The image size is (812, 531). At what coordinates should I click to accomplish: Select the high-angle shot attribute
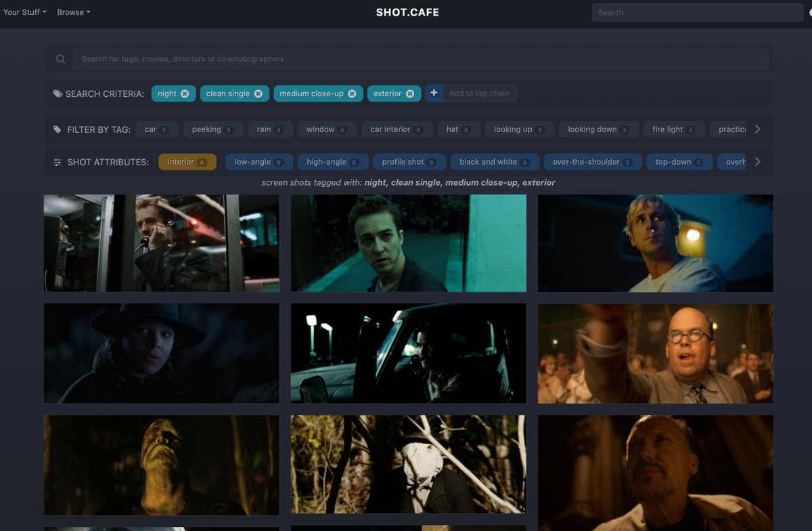tap(333, 162)
